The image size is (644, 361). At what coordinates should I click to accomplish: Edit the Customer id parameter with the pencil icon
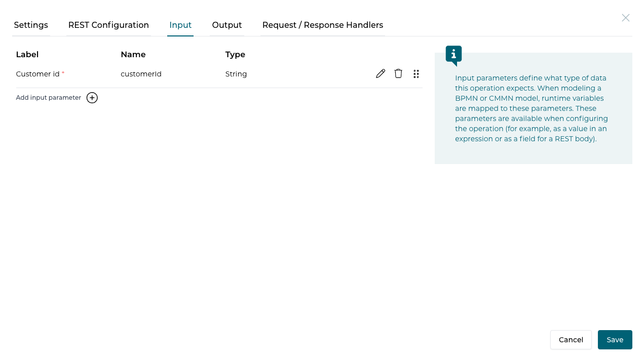381,73
